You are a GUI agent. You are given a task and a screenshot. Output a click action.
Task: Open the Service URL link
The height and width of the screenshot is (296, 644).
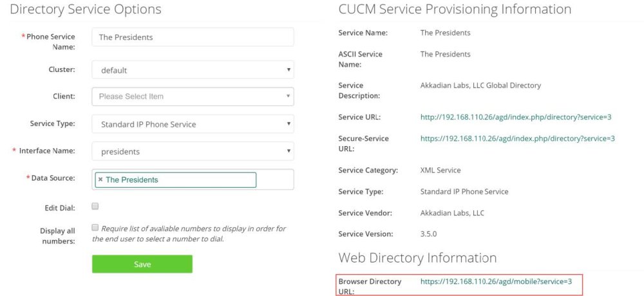coord(515,117)
